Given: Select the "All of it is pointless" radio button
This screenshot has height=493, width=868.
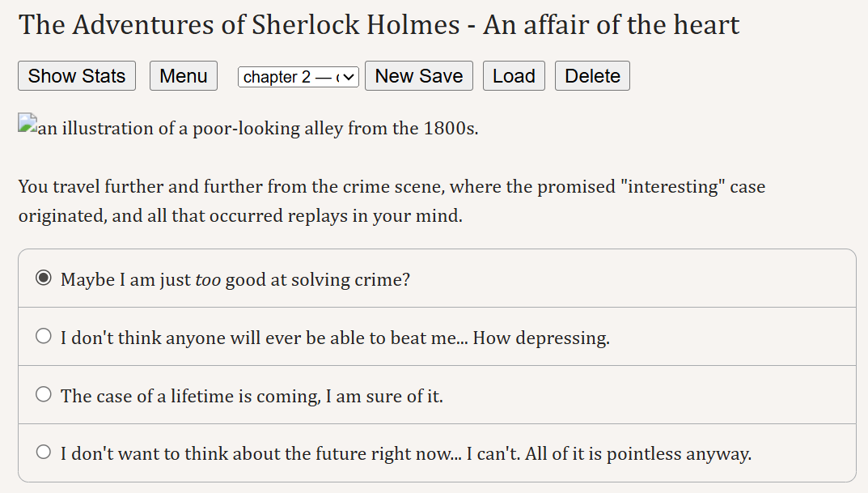Looking at the screenshot, I should tap(44, 453).
